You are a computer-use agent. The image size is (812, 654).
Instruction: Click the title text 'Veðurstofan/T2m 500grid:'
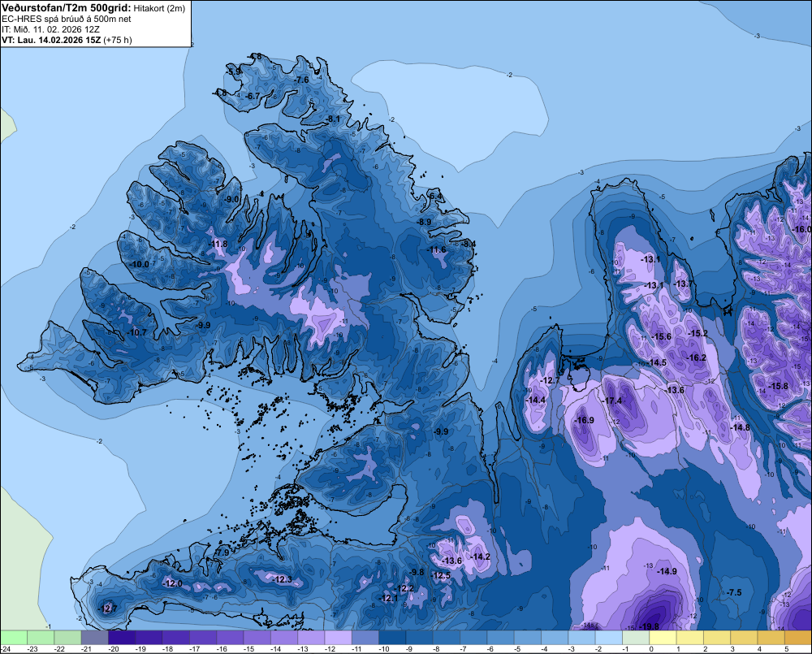(66, 8)
